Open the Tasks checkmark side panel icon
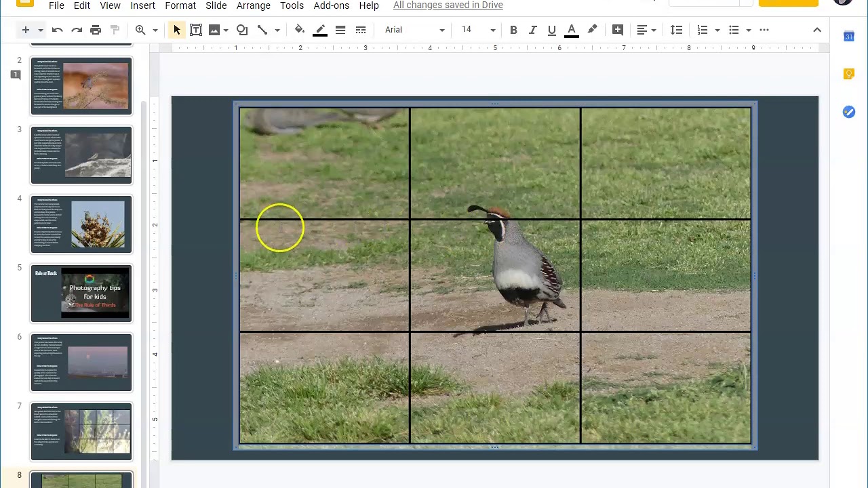Viewport: 868px width, 488px height. coord(849,112)
